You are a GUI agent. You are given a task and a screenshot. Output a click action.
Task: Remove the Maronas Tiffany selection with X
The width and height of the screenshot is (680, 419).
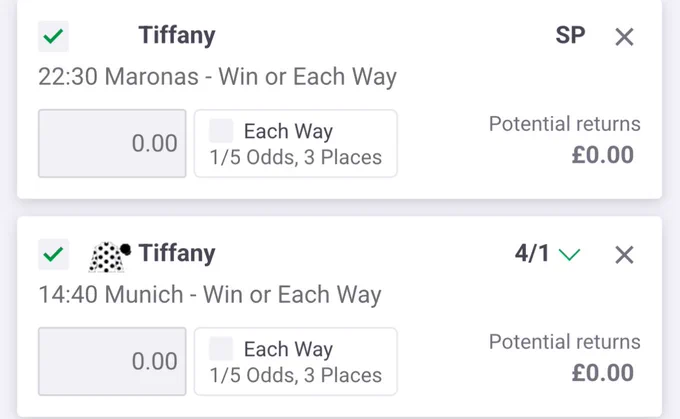point(624,36)
